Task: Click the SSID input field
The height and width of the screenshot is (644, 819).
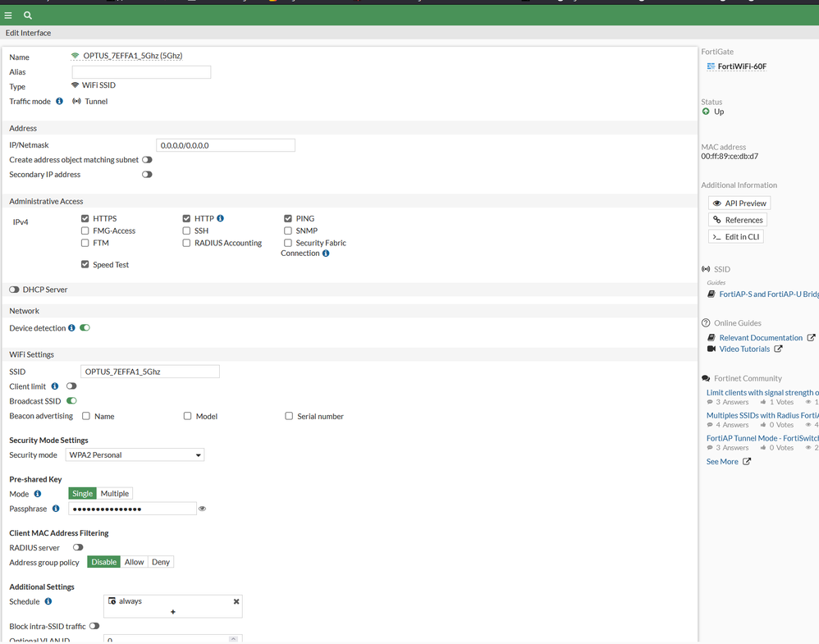Action: tap(150, 372)
